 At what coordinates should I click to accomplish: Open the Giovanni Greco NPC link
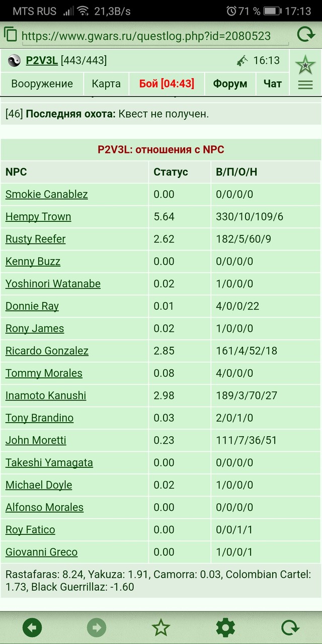pos(41,552)
